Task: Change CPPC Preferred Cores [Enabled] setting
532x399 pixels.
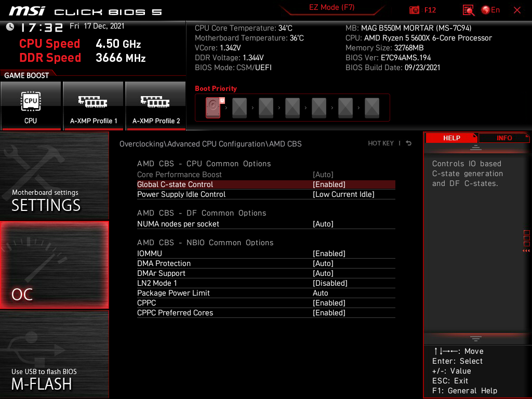Action: (x=329, y=312)
